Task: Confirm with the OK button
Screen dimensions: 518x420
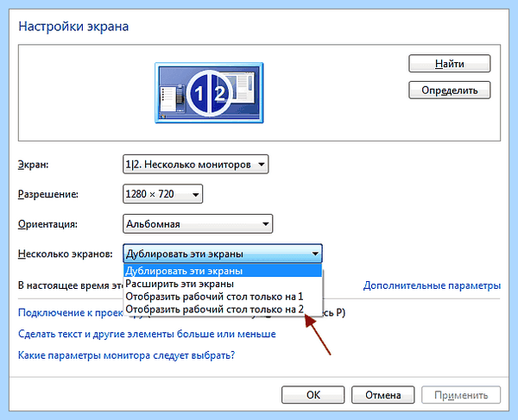Action: (313, 395)
